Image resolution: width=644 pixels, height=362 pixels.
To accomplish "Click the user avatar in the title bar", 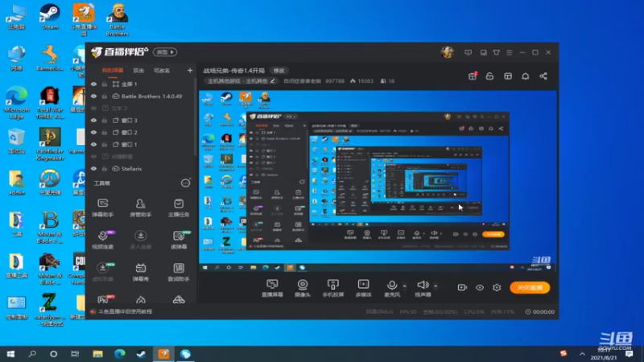I will pos(448,52).
